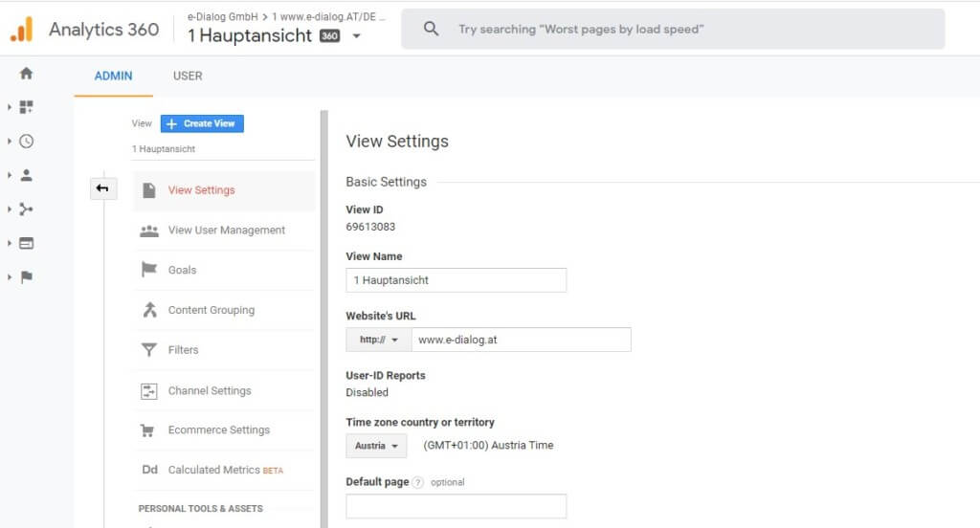Click the Home icon in left sidebar
The width and height of the screenshot is (980, 528).
(x=26, y=74)
